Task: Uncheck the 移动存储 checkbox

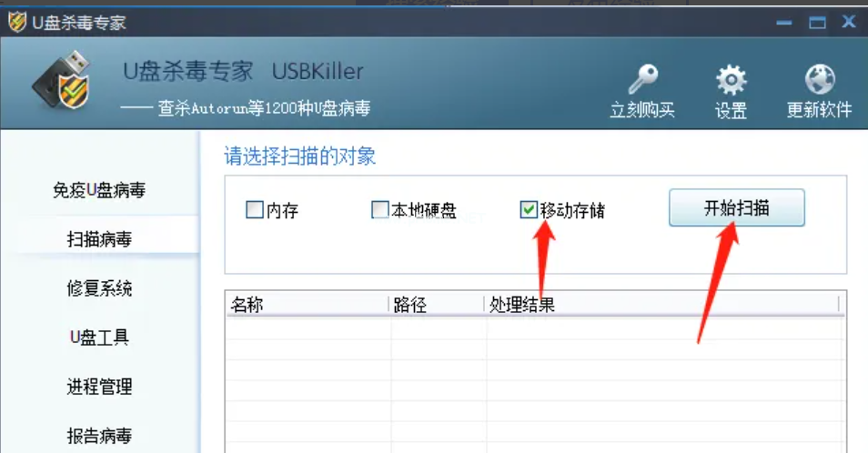Action: tap(529, 210)
